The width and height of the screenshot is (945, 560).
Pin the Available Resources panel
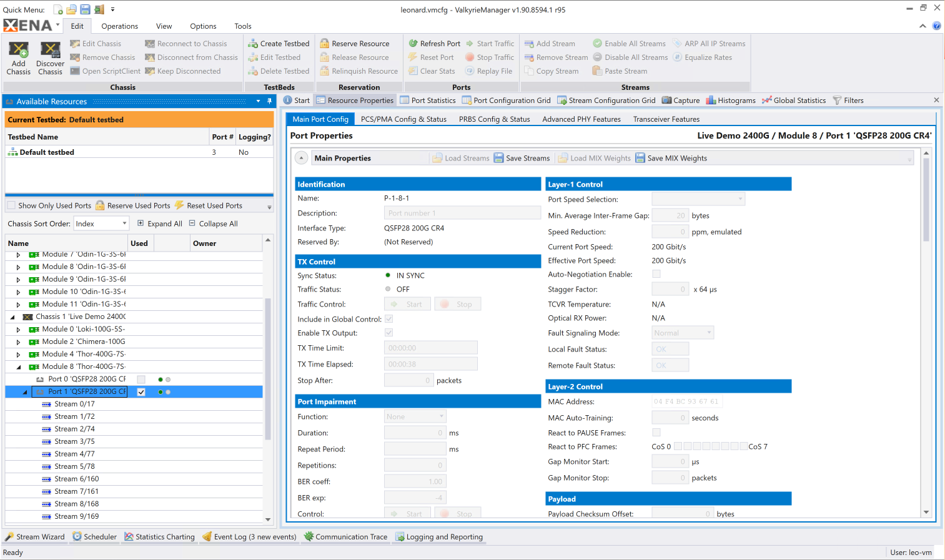[270, 101]
